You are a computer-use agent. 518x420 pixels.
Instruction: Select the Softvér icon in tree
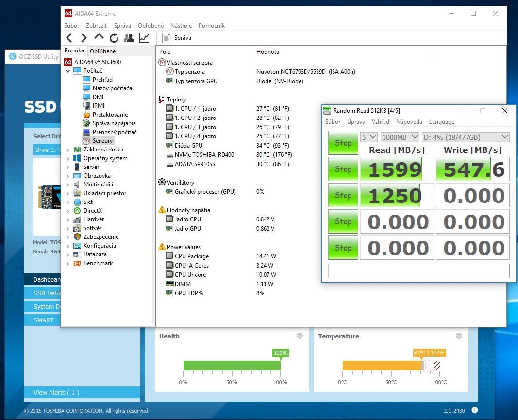point(77,228)
